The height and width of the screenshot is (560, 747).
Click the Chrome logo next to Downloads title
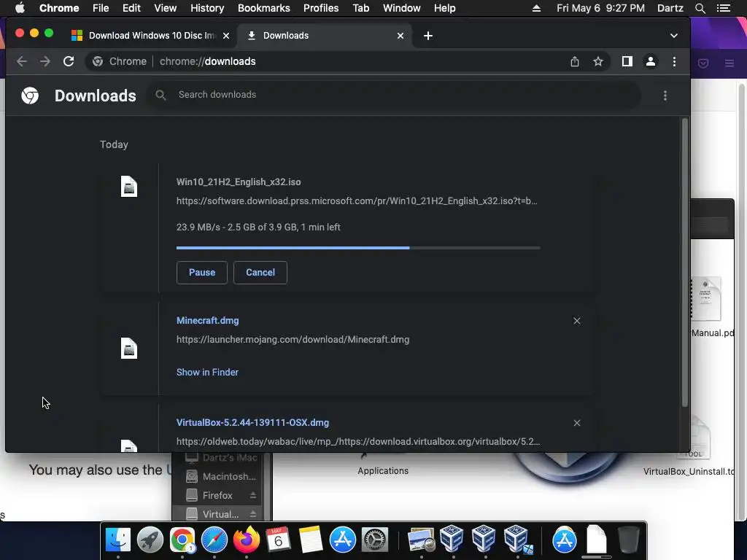tap(30, 96)
